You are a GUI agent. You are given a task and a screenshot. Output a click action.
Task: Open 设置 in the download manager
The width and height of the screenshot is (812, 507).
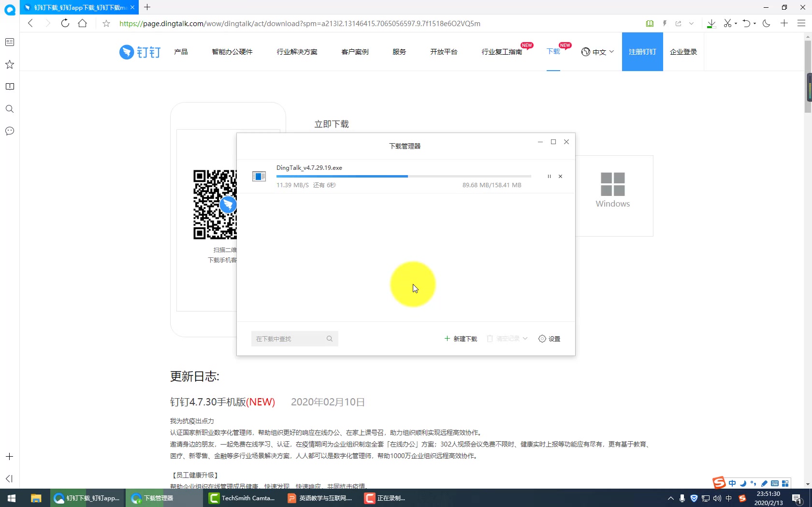[x=550, y=339]
